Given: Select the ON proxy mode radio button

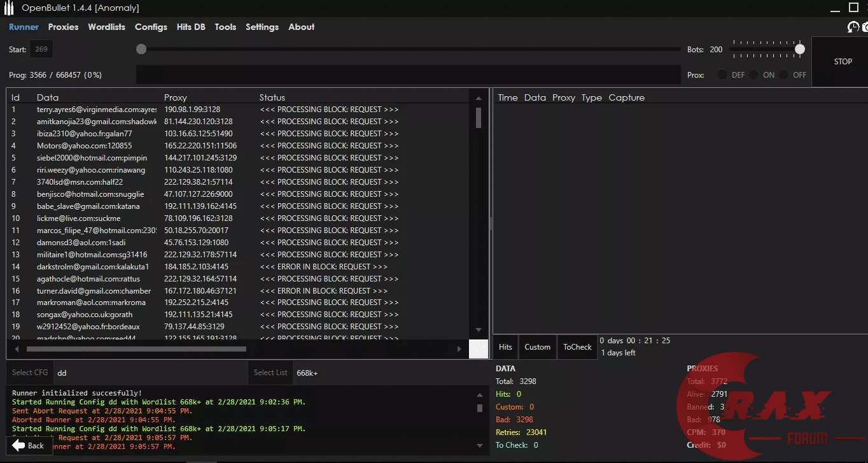Looking at the screenshot, I should (754, 75).
